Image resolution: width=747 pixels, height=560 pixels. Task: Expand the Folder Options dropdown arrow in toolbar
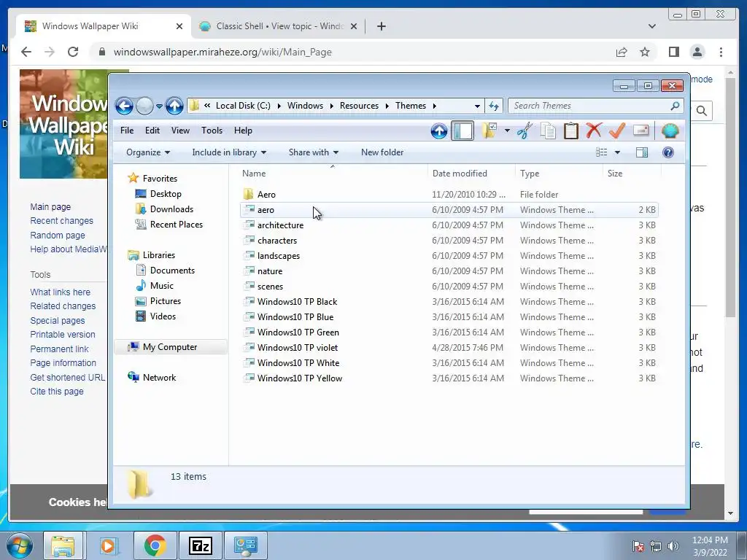(507, 131)
